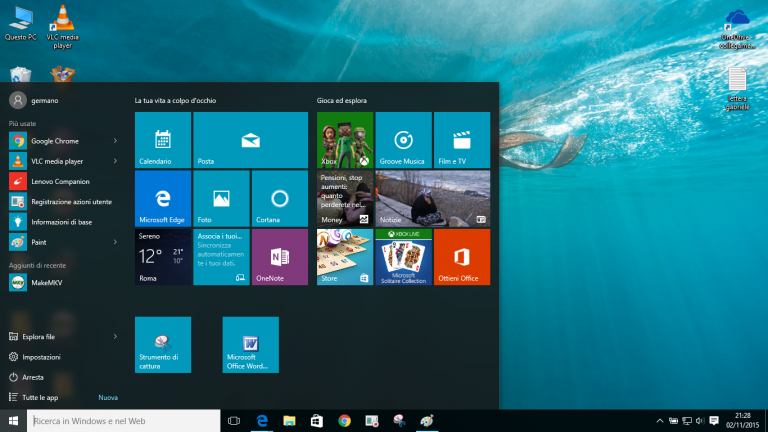Expand Paint recent files arrow
The image size is (768, 432).
[x=115, y=242]
